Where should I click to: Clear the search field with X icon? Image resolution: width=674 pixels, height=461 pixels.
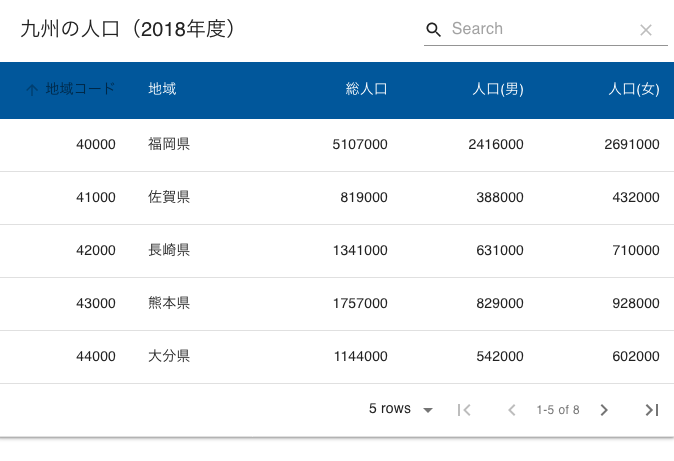(646, 30)
